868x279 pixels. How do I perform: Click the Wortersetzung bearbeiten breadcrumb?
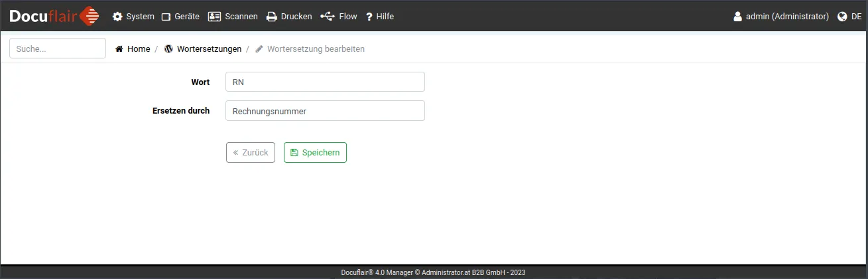click(315, 49)
